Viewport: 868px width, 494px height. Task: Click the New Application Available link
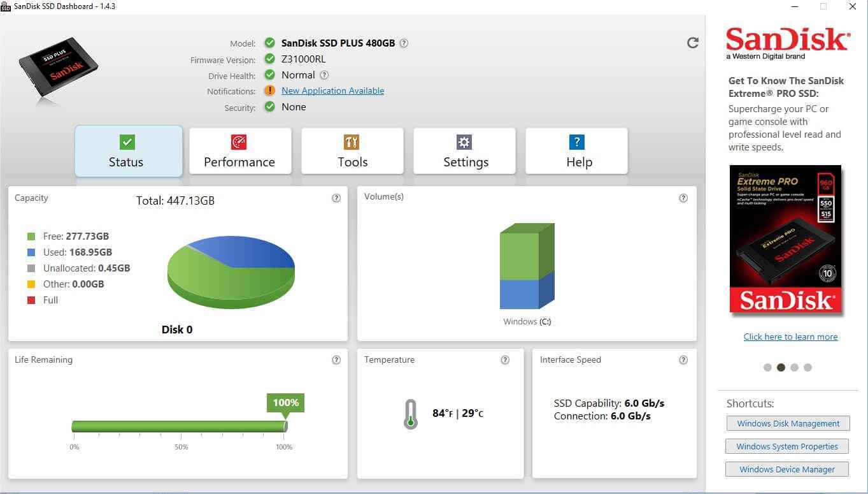click(x=332, y=91)
